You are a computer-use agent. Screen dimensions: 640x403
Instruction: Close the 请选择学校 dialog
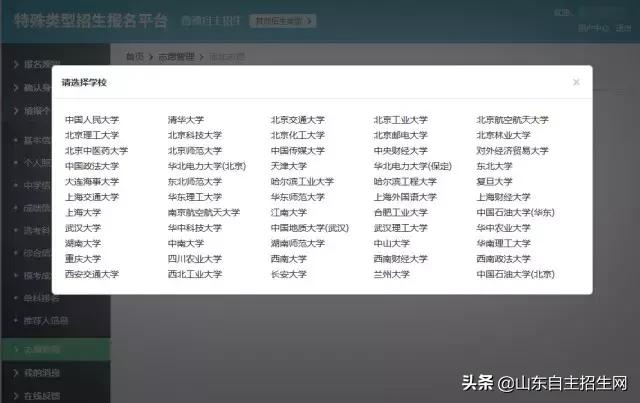tap(576, 82)
